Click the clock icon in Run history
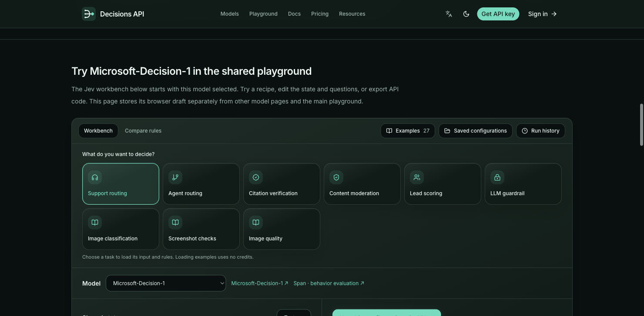 [x=525, y=131]
